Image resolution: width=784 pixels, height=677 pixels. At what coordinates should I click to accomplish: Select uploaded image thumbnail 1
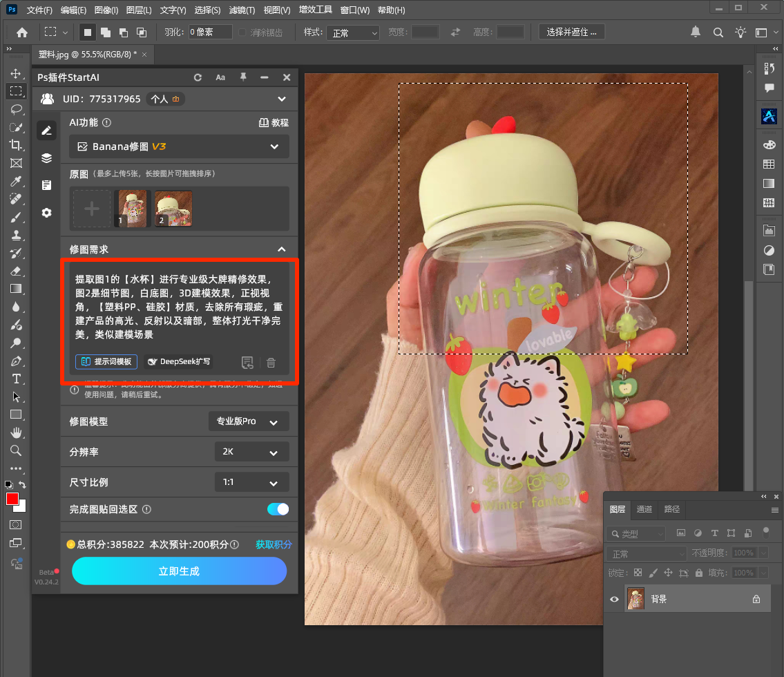tap(131, 209)
